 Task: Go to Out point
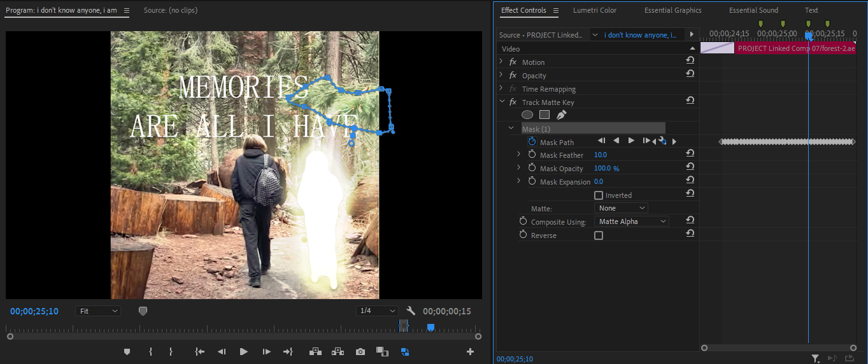pos(288,351)
